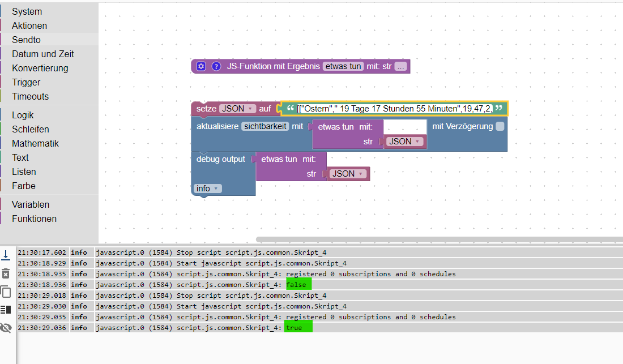The width and height of the screenshot is (623, 364).
Task: Edit the Ostern text string field
Action: 394,109
